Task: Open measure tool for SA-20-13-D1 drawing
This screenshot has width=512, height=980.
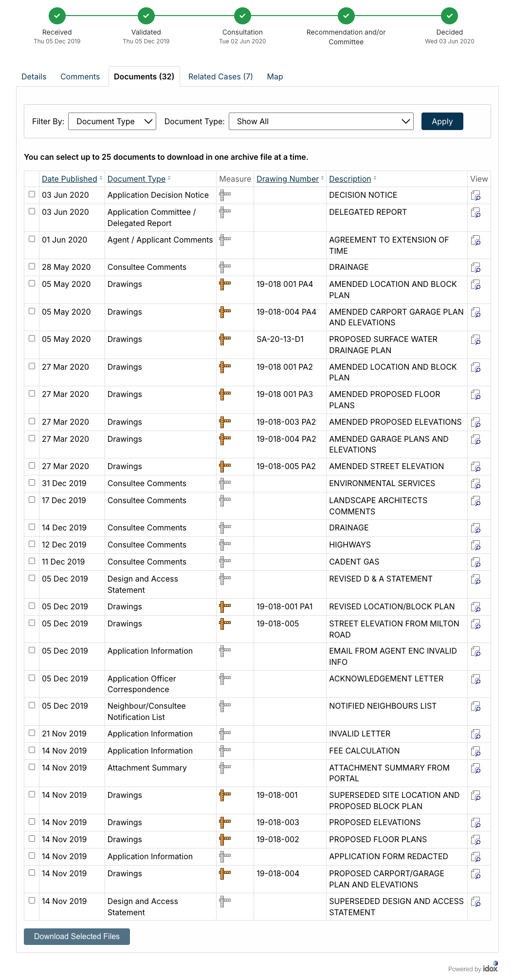Action: tap(225, 339)
